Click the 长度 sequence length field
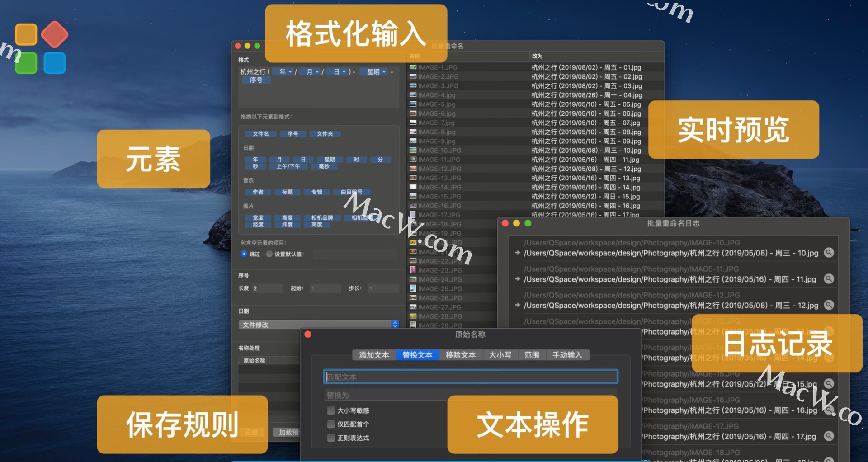The width and height of the screenshot is (868, 462). pyautogui.click(x=267, y=288)
